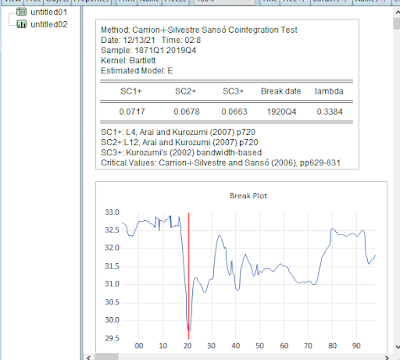Click the 70 x-axis label
The image size is (400, 360).
pos(308,346)
